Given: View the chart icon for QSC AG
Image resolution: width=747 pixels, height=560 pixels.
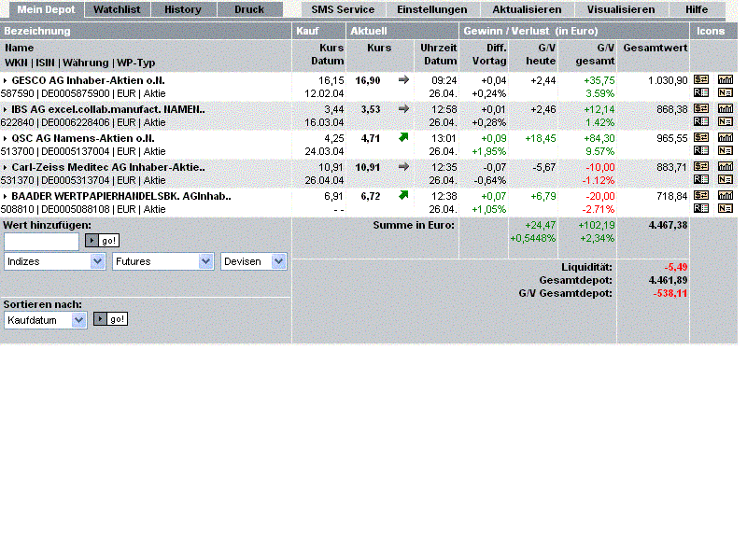Looking at the screenshot, I should [x=726, y=137].
